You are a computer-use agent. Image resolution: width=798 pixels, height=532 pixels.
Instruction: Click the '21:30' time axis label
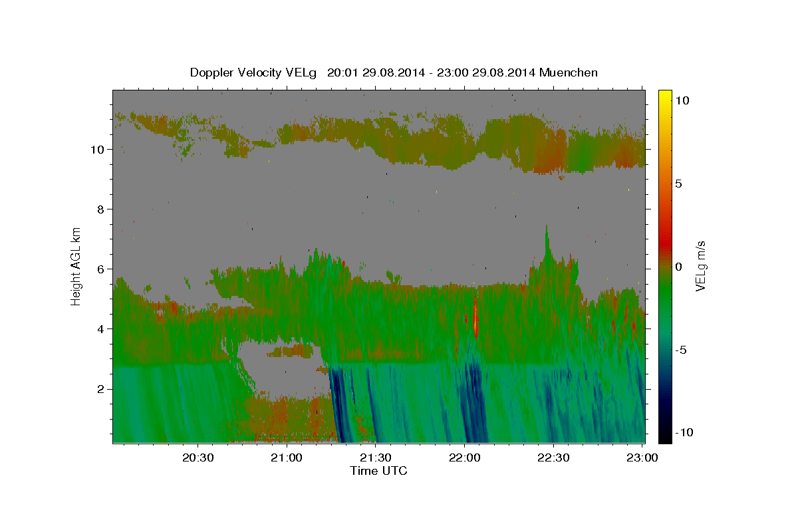click(x=376, y=458)
